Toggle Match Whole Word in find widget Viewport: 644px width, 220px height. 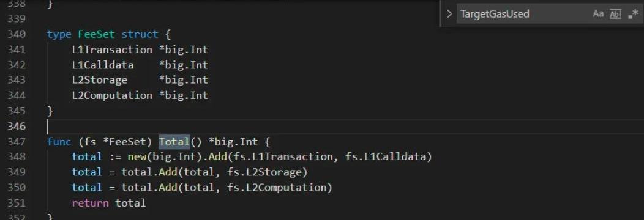click(x=615, y=14)
